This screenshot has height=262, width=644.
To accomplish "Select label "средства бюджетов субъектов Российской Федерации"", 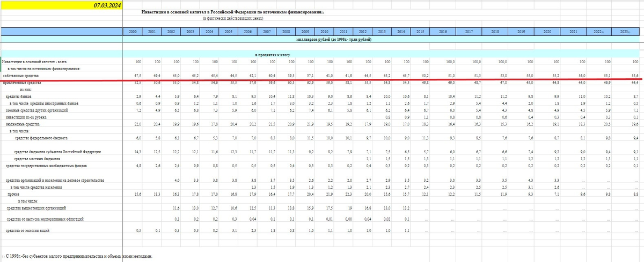I will [x=57, y=153].
